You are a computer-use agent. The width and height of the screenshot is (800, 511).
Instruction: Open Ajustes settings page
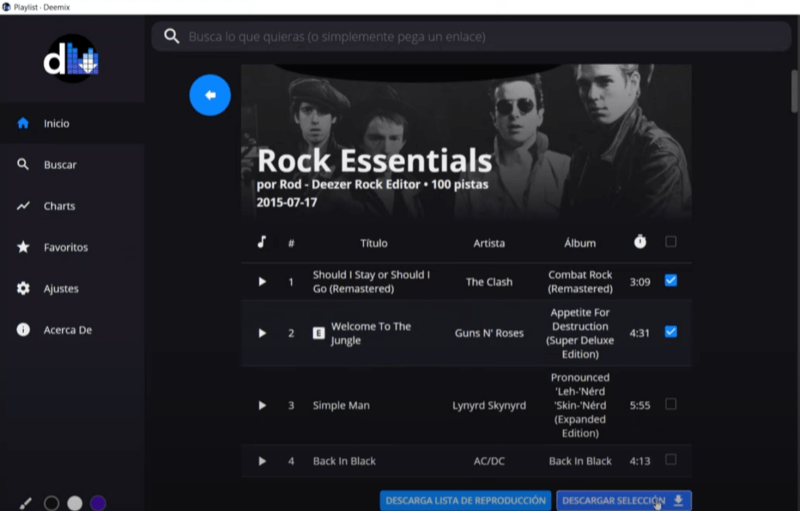coord(72,288)
